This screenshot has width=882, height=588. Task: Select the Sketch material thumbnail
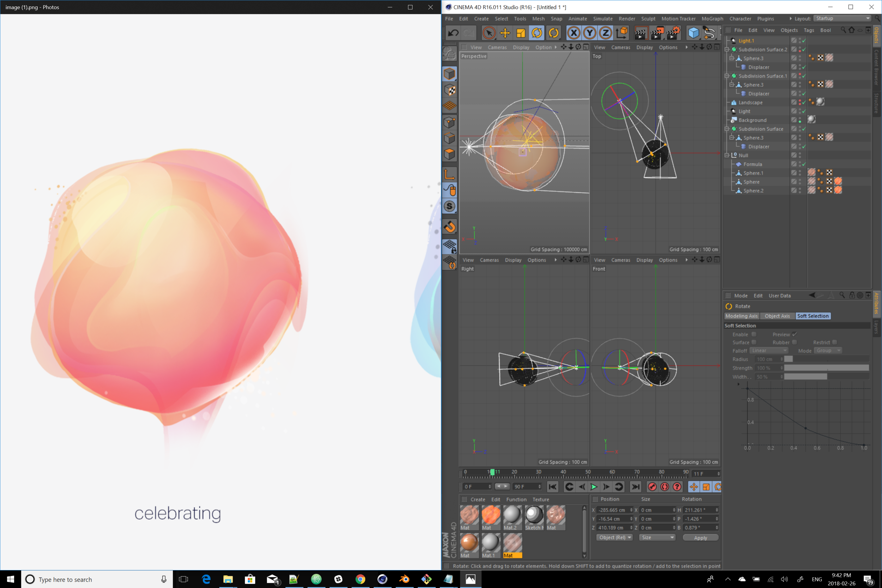534,517
